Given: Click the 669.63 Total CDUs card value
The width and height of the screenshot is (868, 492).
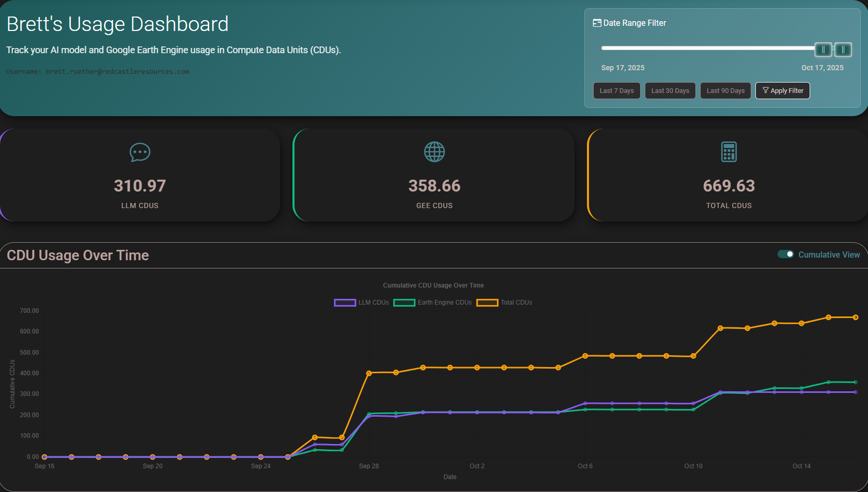Looking at the screenshot, I should (x=729, y=186).
